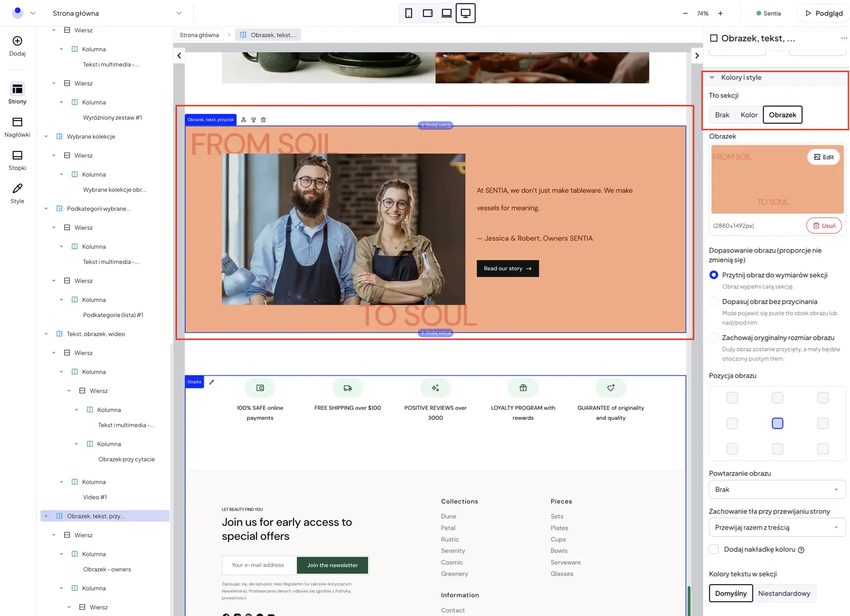Click the background image thumbnail preview

(777, 180)
